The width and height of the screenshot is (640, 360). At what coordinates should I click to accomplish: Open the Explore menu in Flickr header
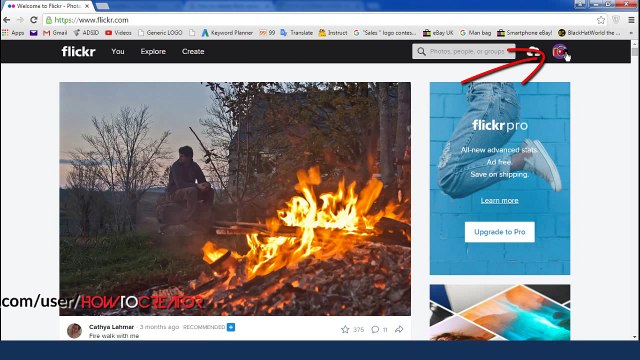point(153,51)
